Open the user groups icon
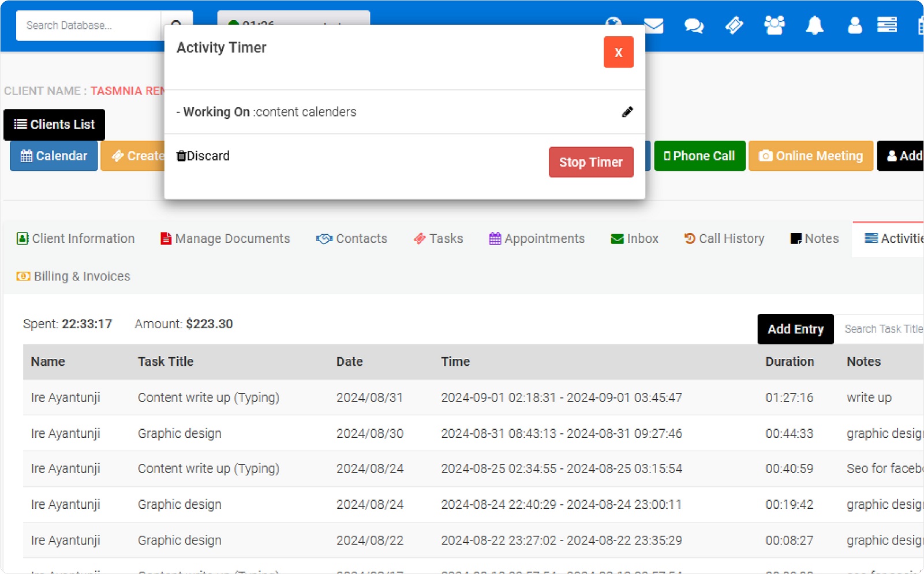 click(x=774, y=25)
